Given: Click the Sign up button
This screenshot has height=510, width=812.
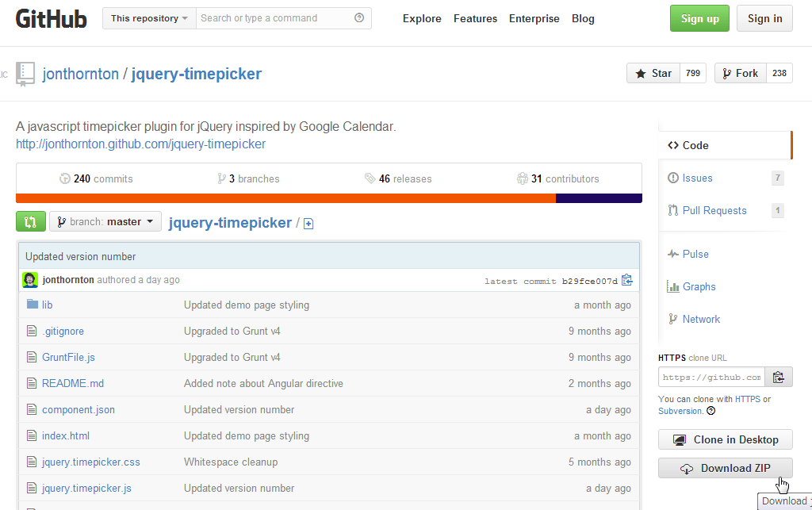Looking at the screenshot, I should [x=699, y=19].
